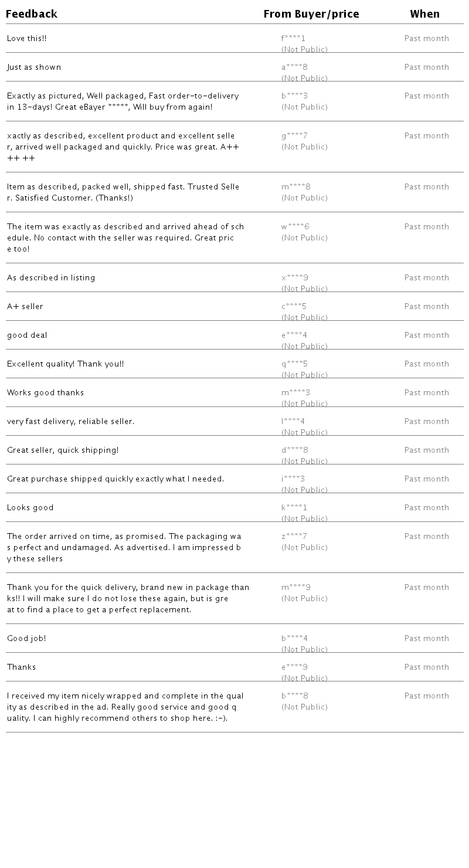This screenshot has height=868, width=469.
Task: Click the "Good job!" feedback text
Action: point(26,639)
